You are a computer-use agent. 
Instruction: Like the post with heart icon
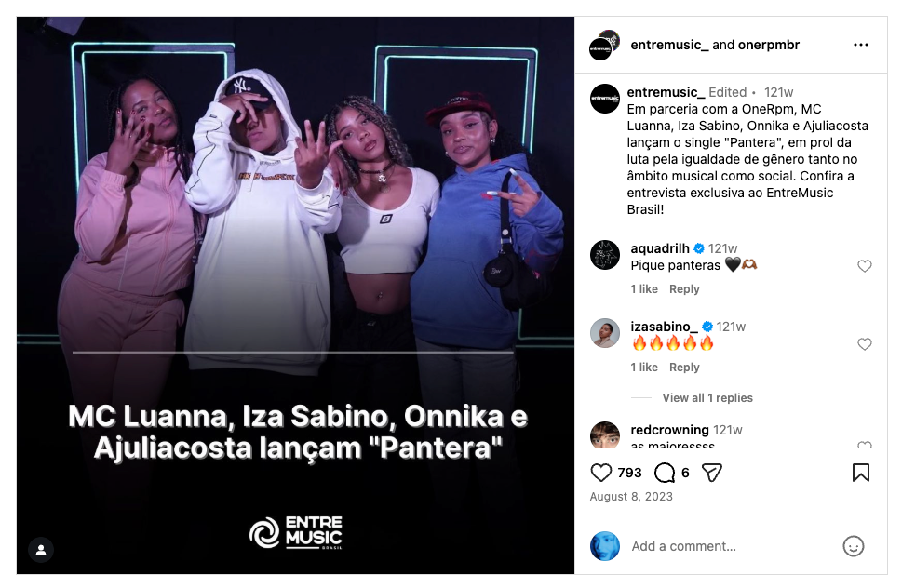(x=601, y=473)
